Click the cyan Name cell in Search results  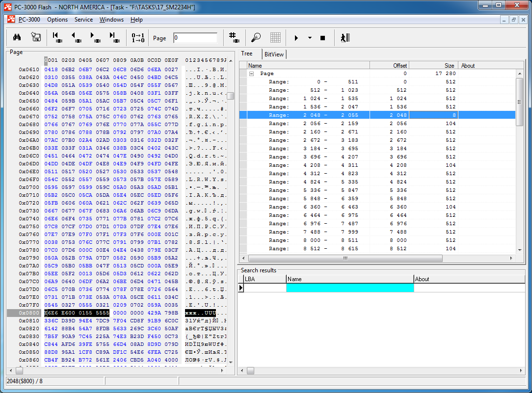point(349,288)
